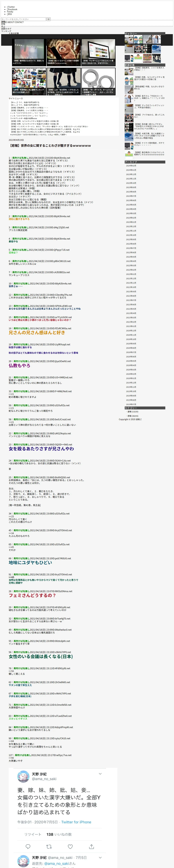The width and height of the screenshot is (174, 868).
Task: Open the 2019年07月 archive
Action: click(131, 404)
